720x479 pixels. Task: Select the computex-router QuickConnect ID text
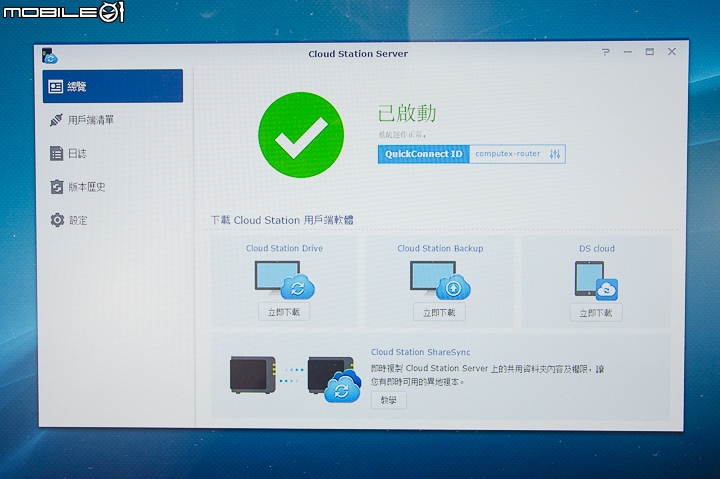pyautogui.click(x=507, y=153)
